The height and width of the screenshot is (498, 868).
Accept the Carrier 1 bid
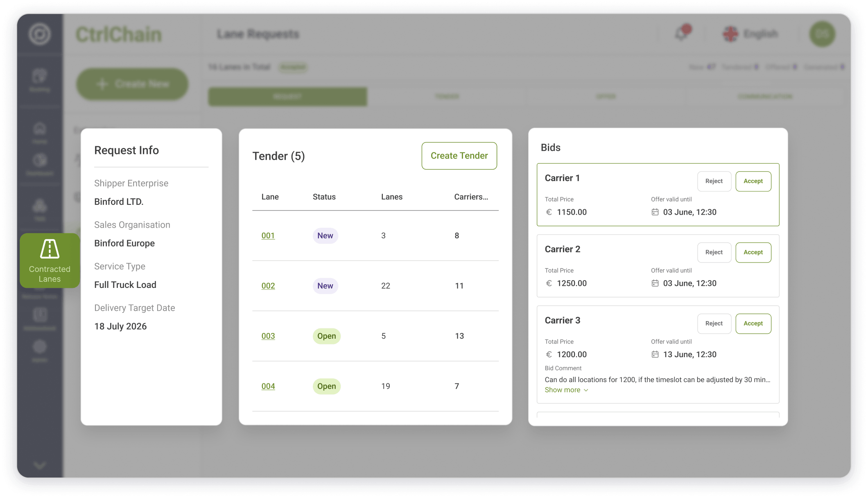click(x=753, y=181)
